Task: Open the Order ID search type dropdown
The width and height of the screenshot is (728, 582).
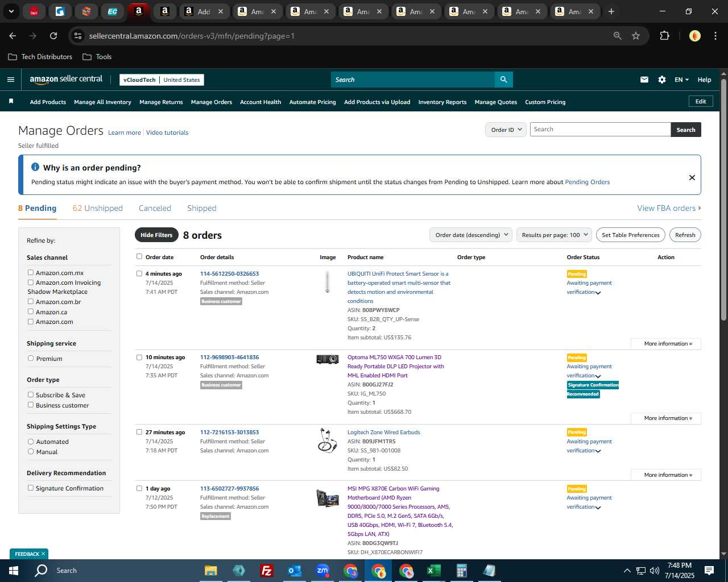Action: tap(506, 130)
